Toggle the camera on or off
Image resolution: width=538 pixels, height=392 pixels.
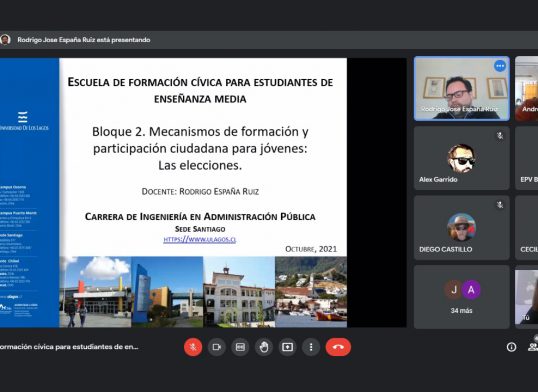point(217,347)
